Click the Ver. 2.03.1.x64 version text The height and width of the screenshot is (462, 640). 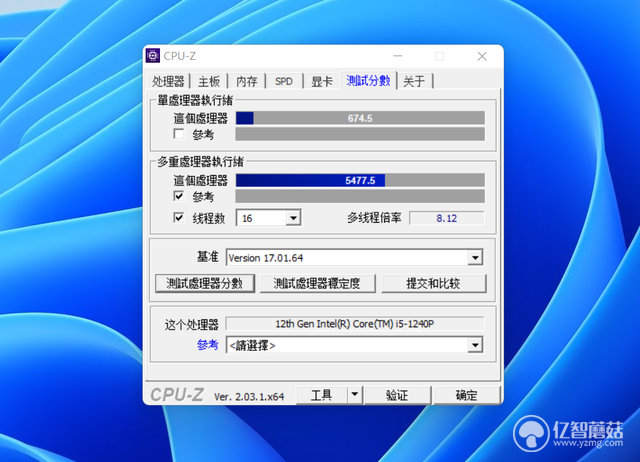(249, 396)
